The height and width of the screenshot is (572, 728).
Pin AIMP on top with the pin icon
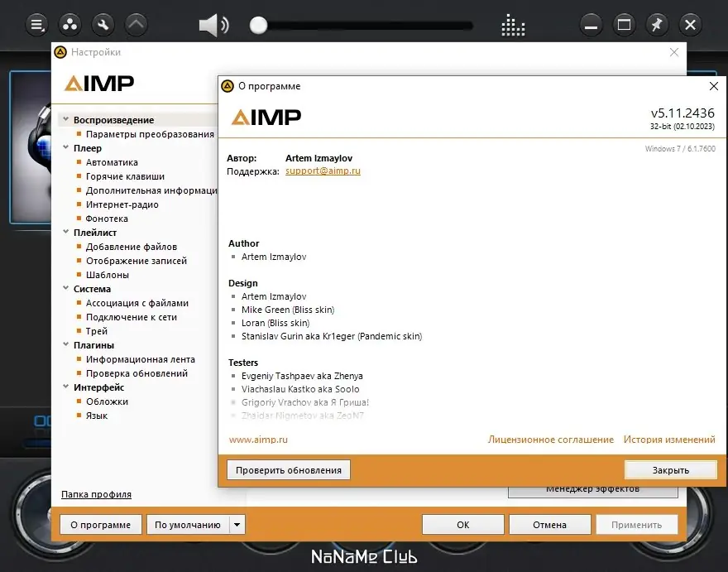tap(657, 25)
